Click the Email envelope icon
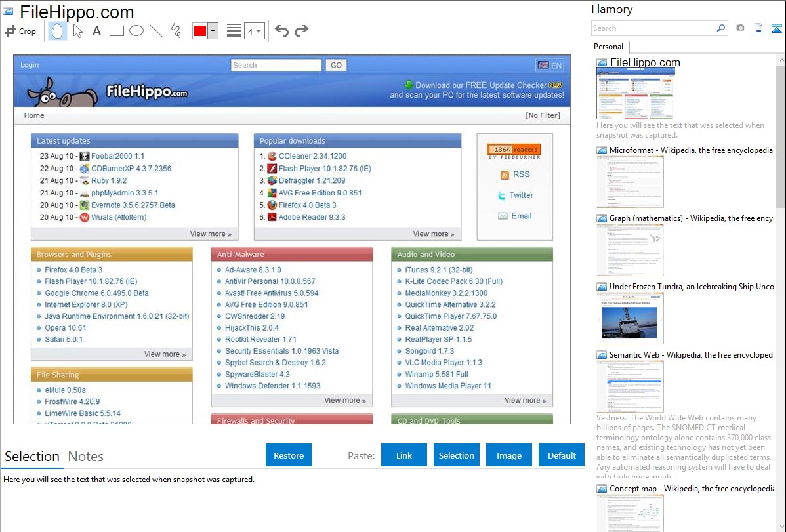786x532 pixels. [x=503, y=216]
